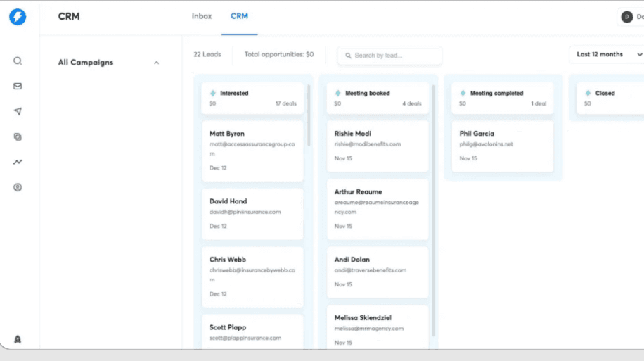
Task: Click email philg@avalonins.net
Action: coord(487,144)
